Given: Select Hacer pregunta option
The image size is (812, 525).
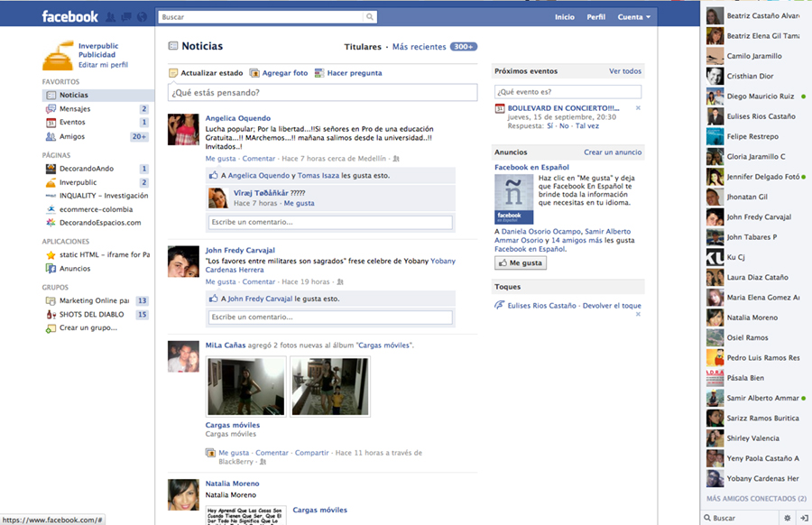Looking at the screenshot, I should point(348,73).
